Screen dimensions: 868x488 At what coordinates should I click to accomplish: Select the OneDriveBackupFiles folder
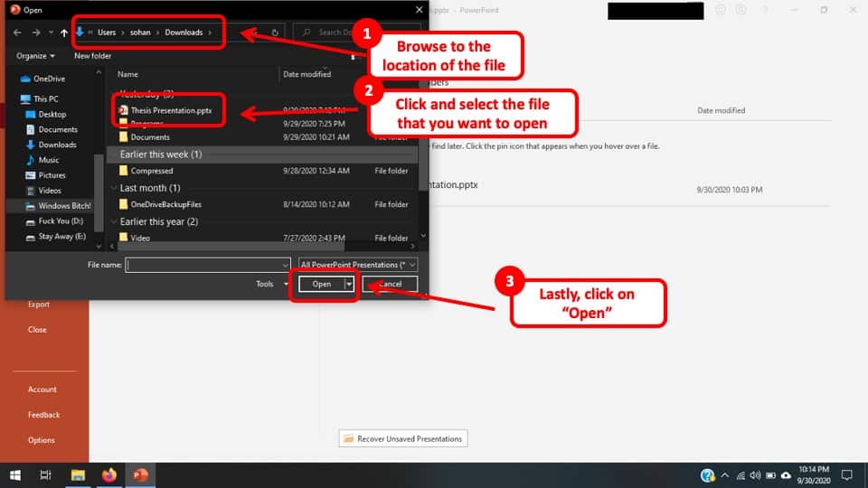pyautogui.click(x=161, y=204)
